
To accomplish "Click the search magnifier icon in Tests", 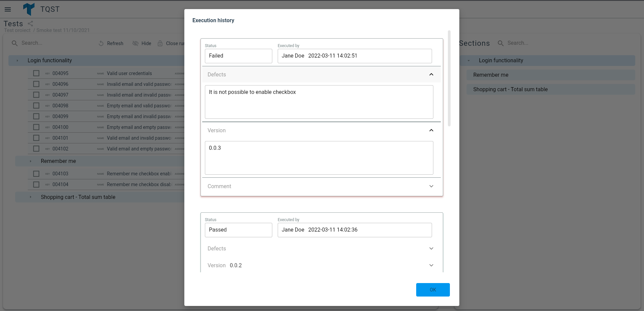I will [x=14, y=43].
